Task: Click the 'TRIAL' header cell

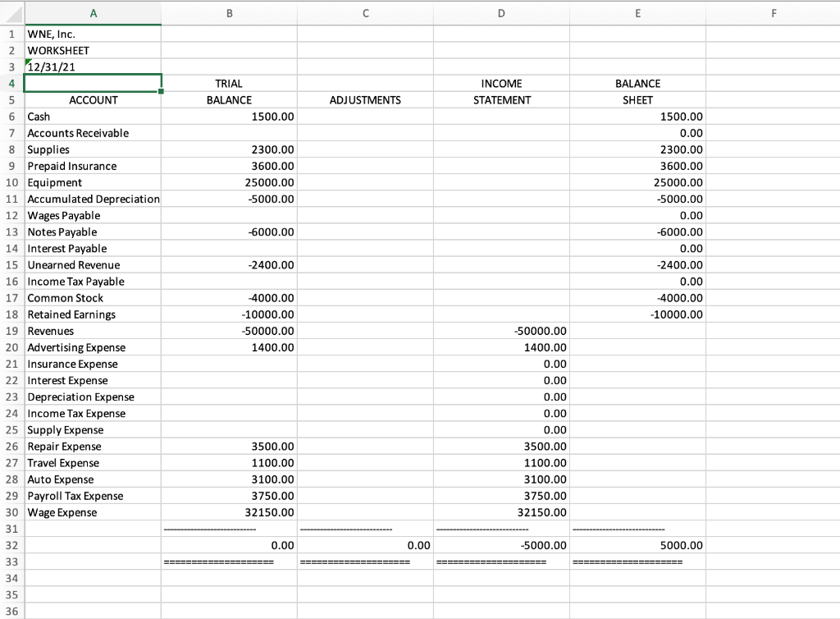Action: pyautogui.click(x=230, y=84)
